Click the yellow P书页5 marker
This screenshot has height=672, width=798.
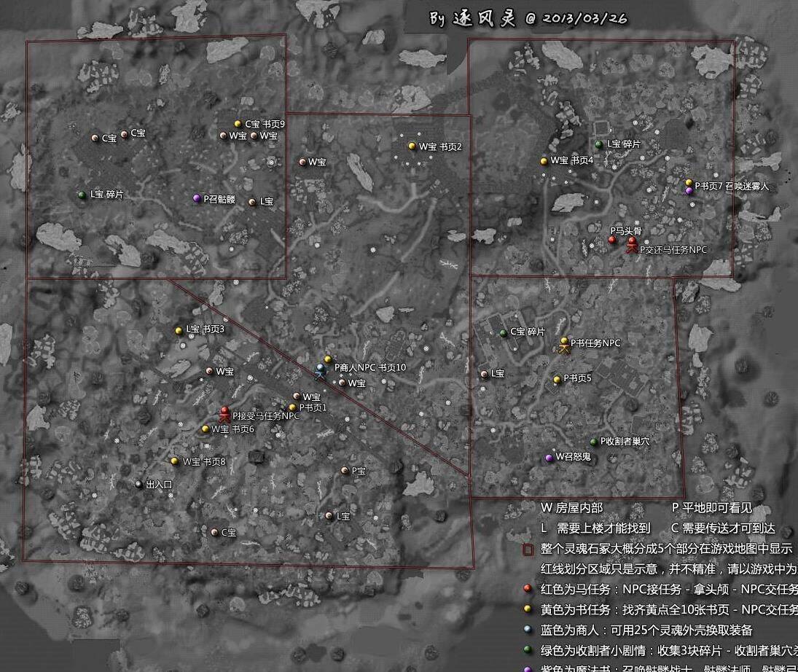pos(558,379)
